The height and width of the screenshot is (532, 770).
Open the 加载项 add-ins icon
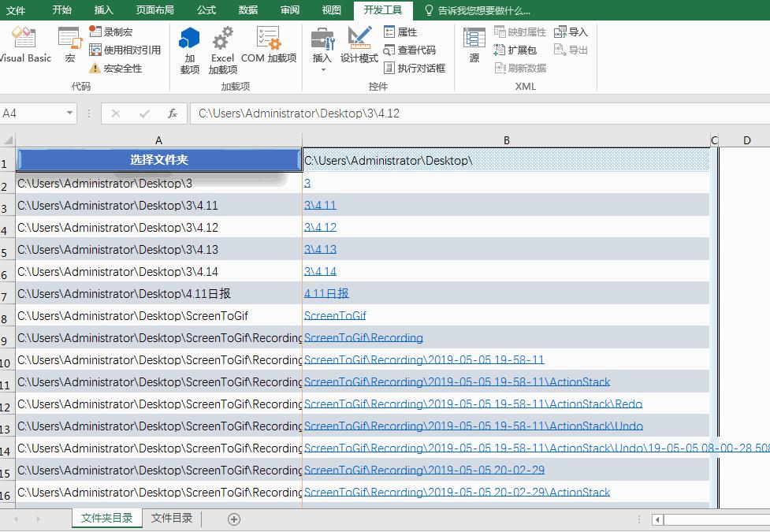[x=189, y=49]
